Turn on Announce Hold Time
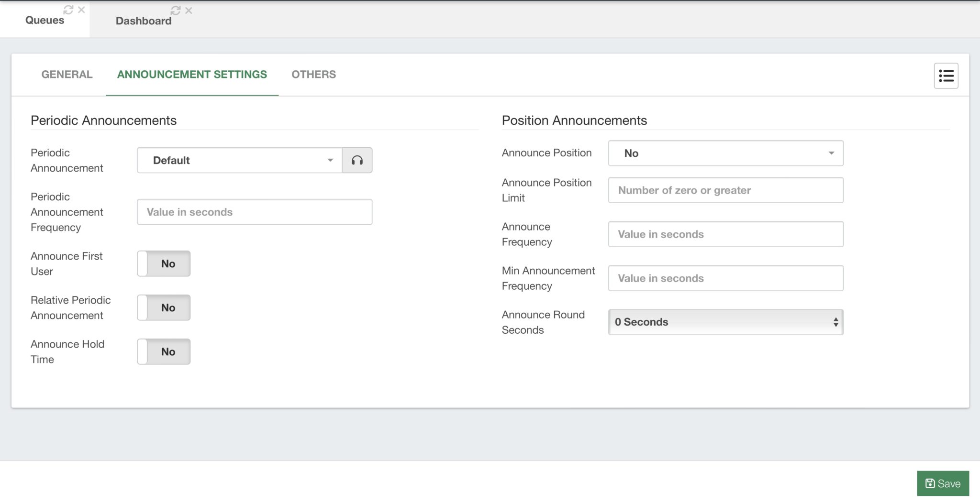980x503 pixels. 163,351
